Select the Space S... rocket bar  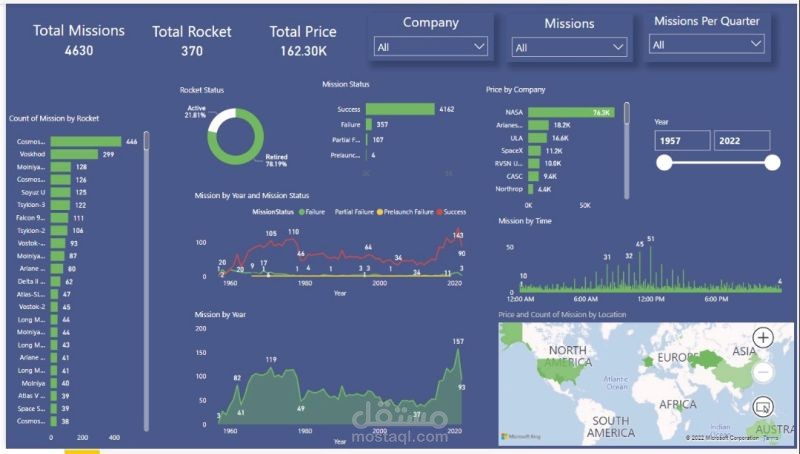coord(54,409)
